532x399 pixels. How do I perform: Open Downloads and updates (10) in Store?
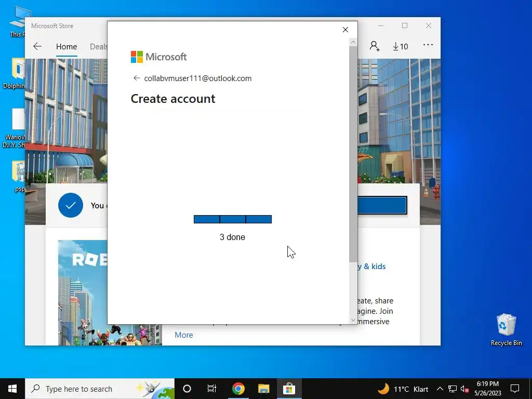pos(401,46)
